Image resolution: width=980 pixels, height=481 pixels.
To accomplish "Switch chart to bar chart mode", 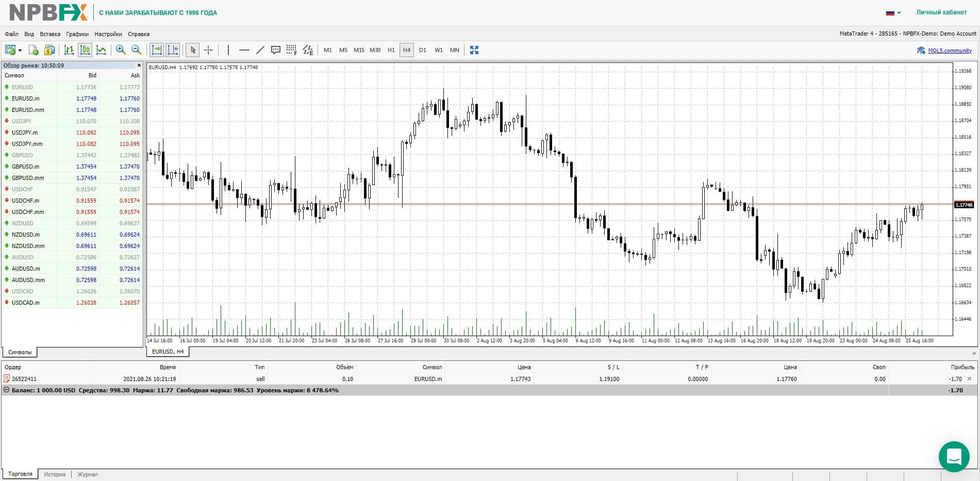I will coord(69,50).
